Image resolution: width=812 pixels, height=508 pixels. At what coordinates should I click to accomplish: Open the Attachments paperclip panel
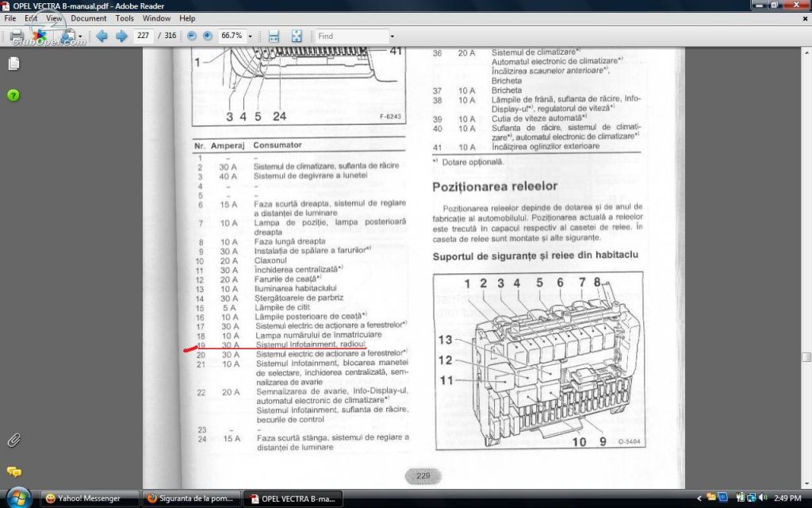pyautogui.click(x=13, y=440)
